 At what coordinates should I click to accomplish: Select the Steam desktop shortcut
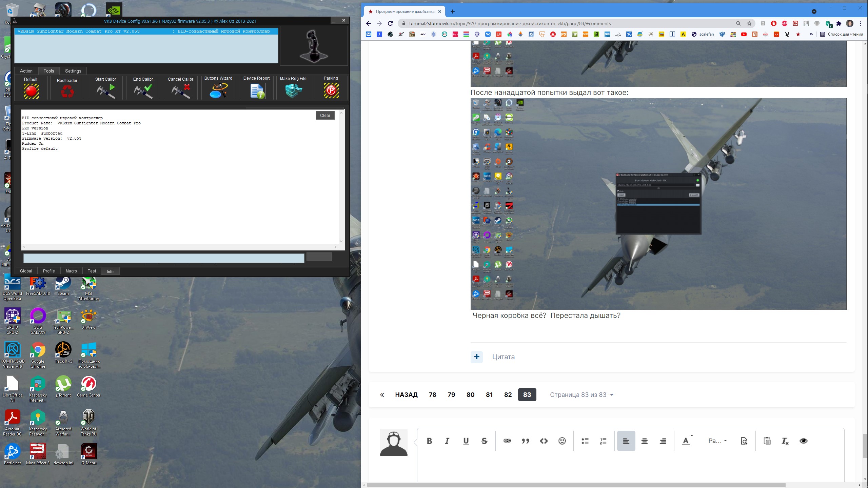coord(63,286)
